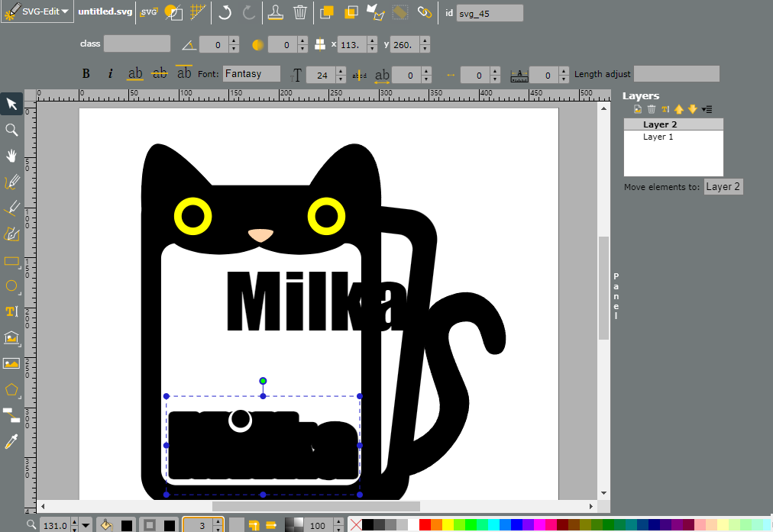Viewport: 773px width, 532px height.
Task: Click the vertical Panel collapse handle
Action: [x=616, y=295]
